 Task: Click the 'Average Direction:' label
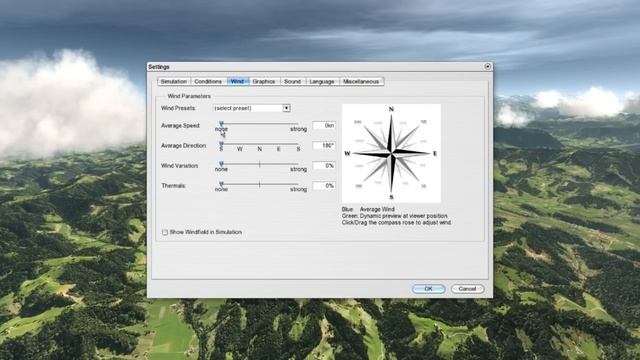(184, 146)
